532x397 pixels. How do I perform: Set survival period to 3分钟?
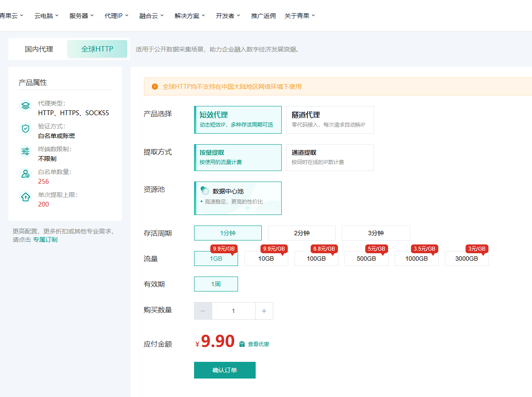tap(376, 233)
